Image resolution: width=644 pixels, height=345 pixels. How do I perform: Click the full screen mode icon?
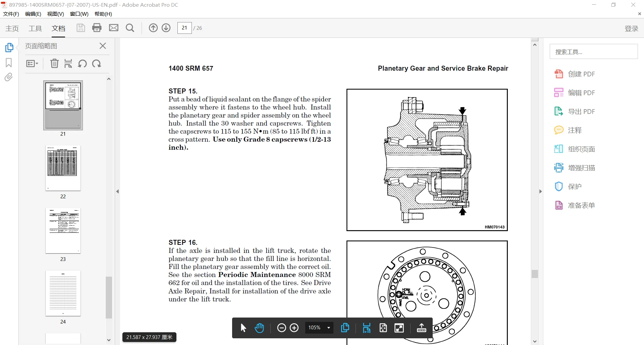point(399,328)
